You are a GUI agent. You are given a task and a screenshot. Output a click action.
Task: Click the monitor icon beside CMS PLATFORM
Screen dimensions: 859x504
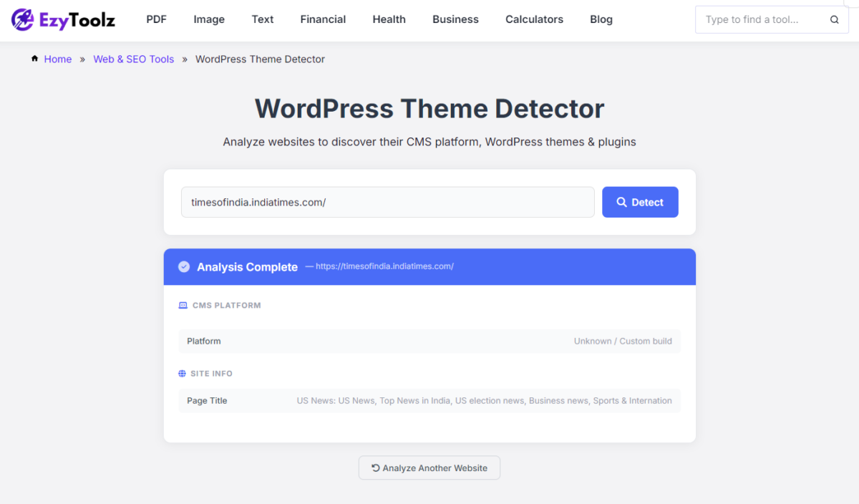(x=183, y=305)
